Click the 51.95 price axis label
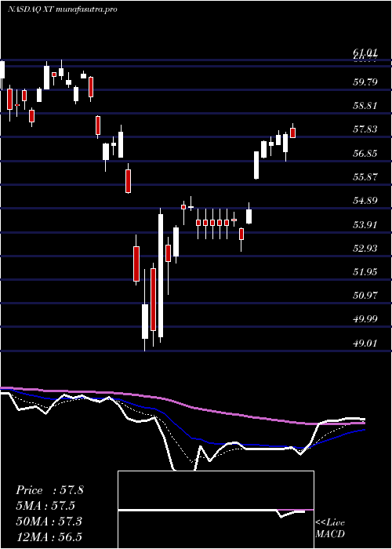392x549 pixels. [365, 271]
